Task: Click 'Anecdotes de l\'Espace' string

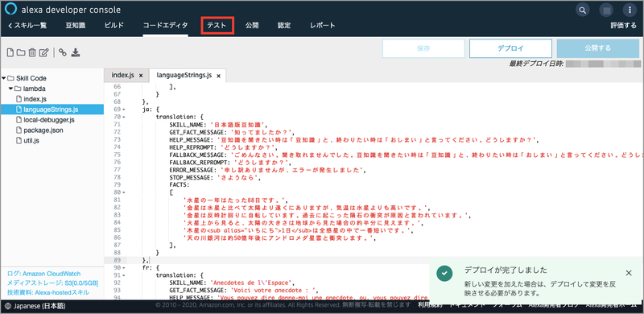Action: 251,283
